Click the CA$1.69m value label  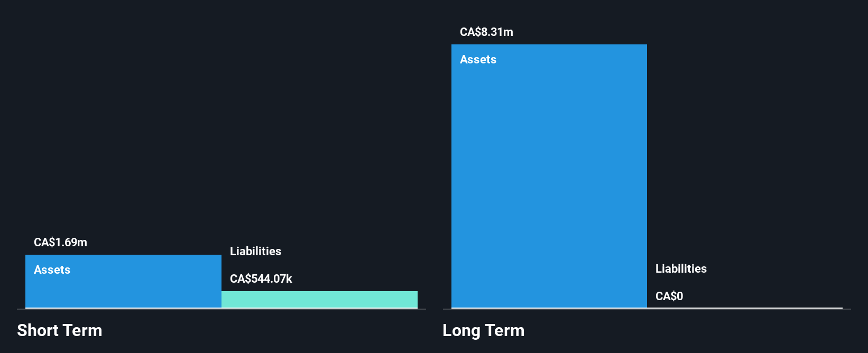[x=60, y=243]
